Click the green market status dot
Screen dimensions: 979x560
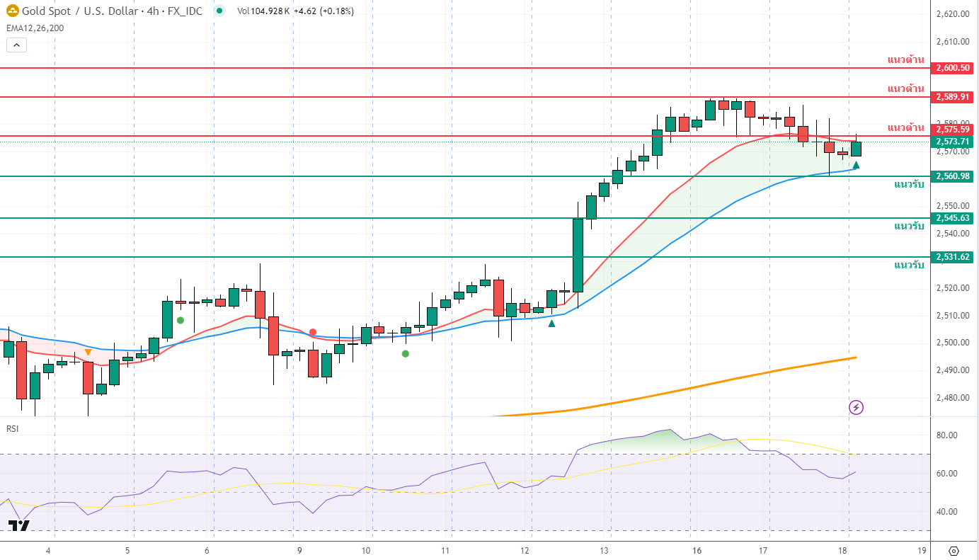coord(219,11)
